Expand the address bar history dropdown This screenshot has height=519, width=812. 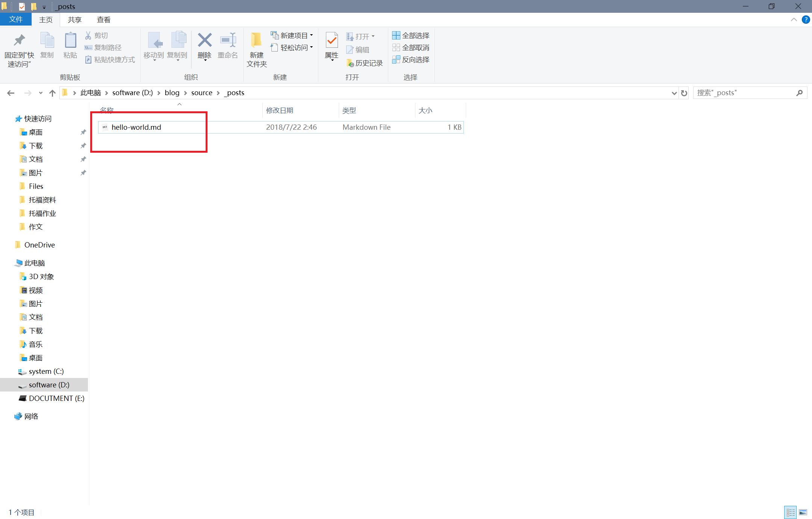674,93
